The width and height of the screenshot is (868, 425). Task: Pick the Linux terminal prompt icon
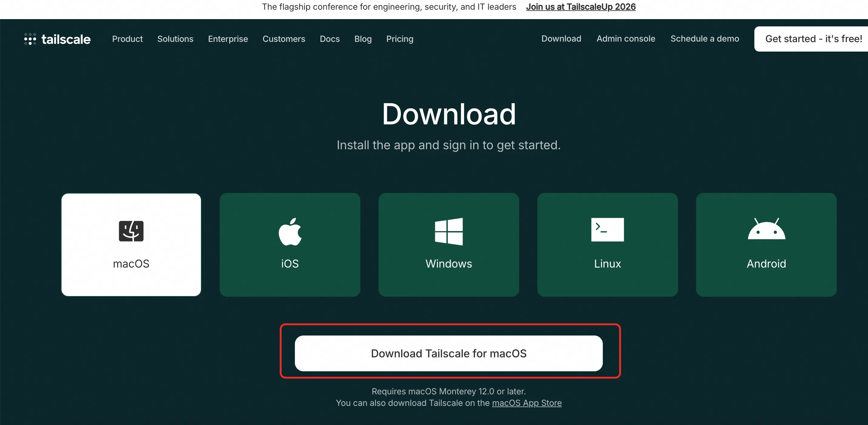coord(607,230)
